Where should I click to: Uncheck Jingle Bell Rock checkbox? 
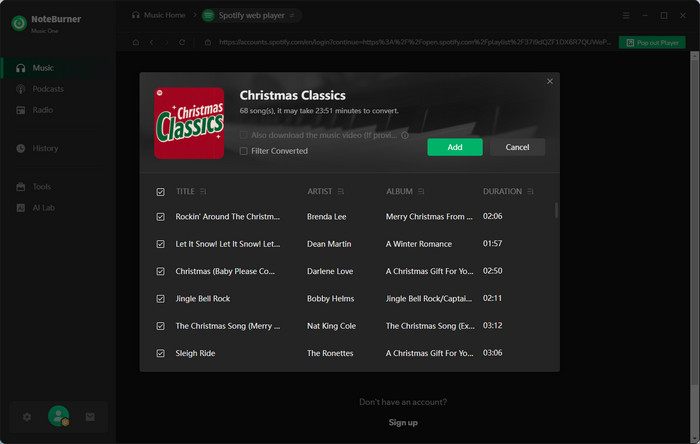(x=161, y=299)
